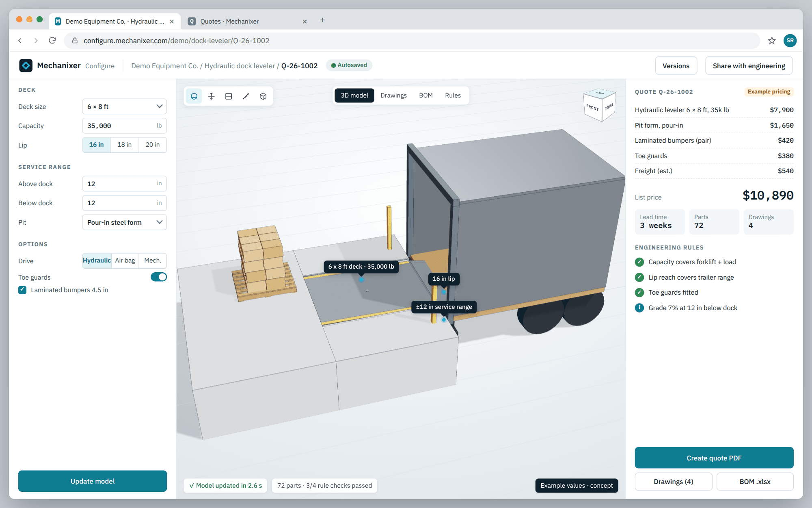Click the 'Example values · concept' label
The width and height of the screenshot is (812, 508).
pyautogui.click(x=577, y=486)
